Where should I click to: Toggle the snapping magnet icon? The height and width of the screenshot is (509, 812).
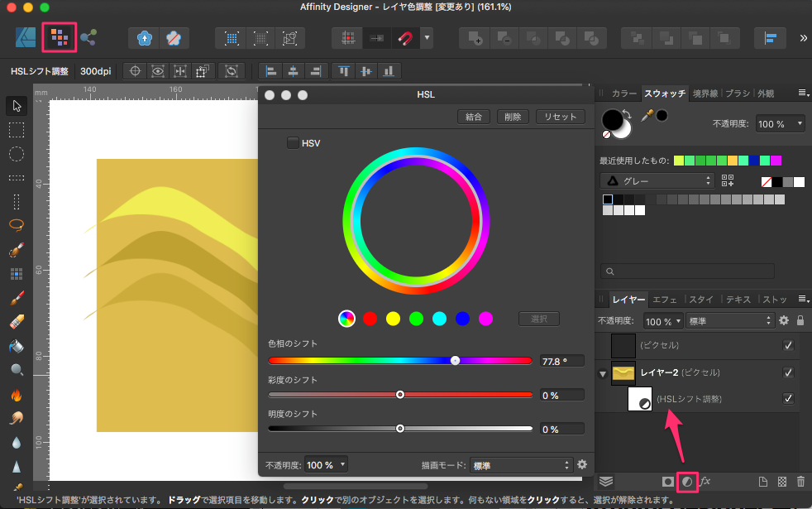[404, 37]
